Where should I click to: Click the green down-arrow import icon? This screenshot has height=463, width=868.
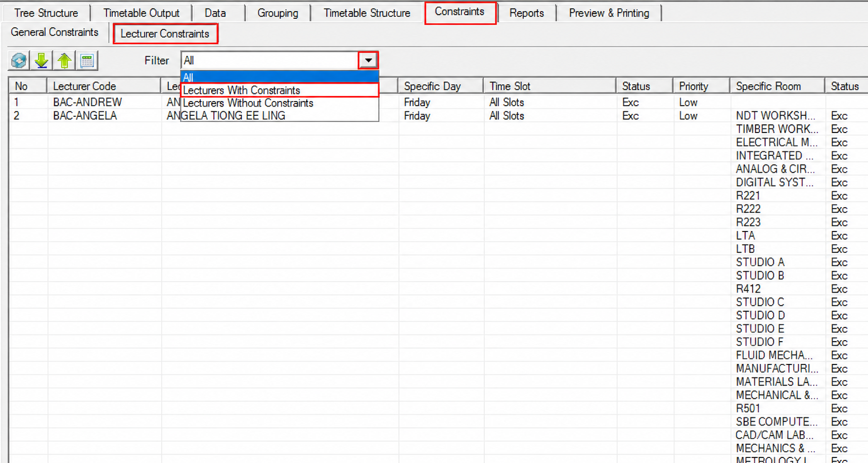(x=41, y=61)
